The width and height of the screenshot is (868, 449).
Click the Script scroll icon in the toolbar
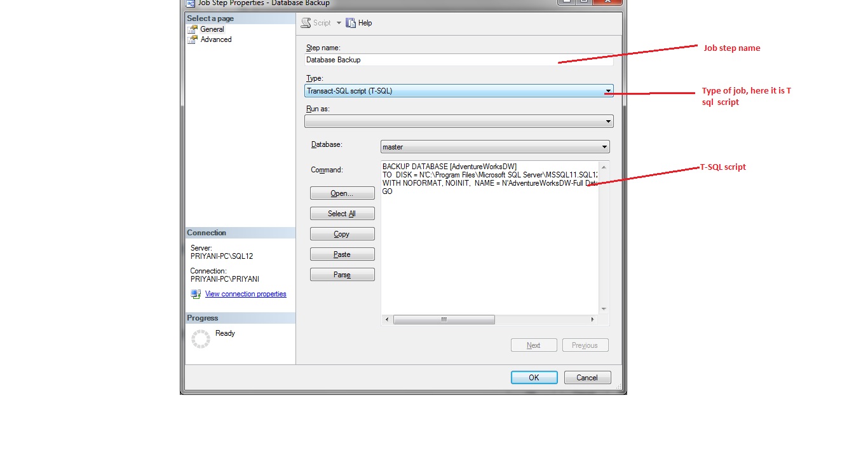[306, 22]
